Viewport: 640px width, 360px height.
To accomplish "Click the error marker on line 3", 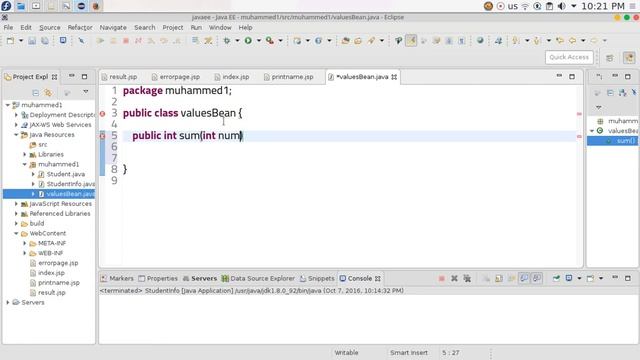I will (x=102, y=114).
